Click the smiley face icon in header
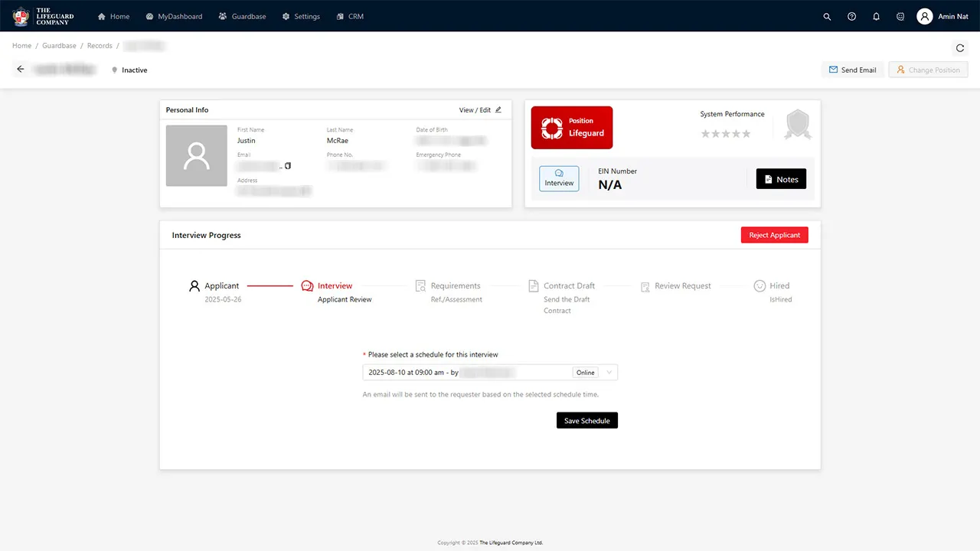This screenshot has height=551, width=980. [900, 16]
